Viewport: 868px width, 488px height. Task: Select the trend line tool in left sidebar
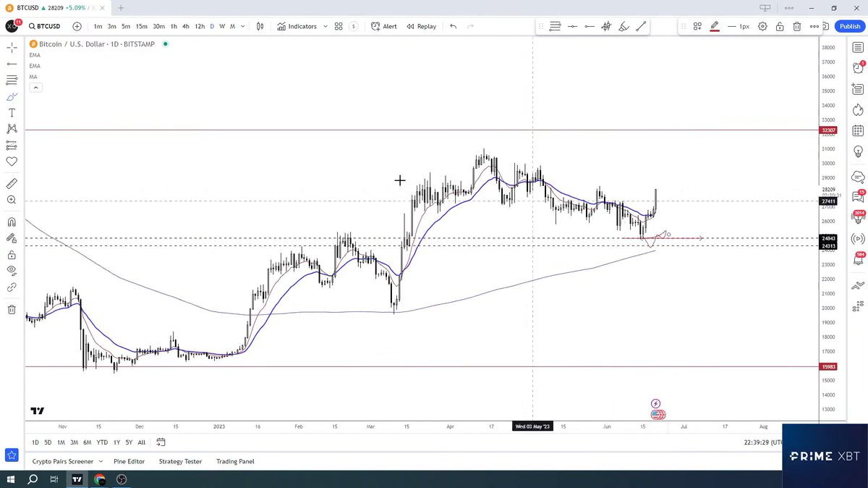click(12, 64)
